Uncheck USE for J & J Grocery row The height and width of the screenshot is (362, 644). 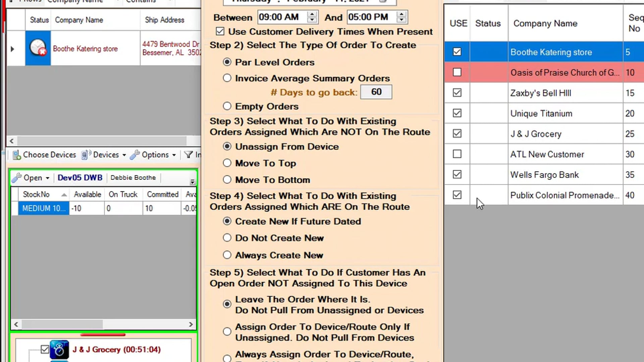457,133
